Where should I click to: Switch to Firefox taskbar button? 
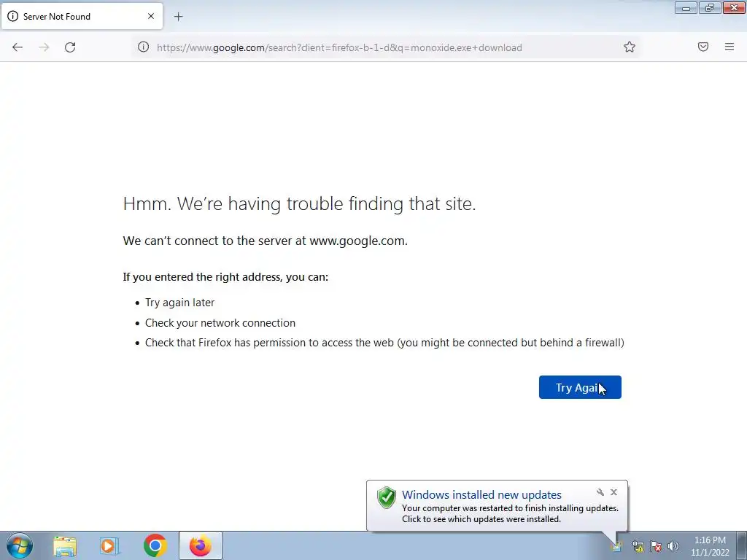pyautogui.click(x=201, y=545)
